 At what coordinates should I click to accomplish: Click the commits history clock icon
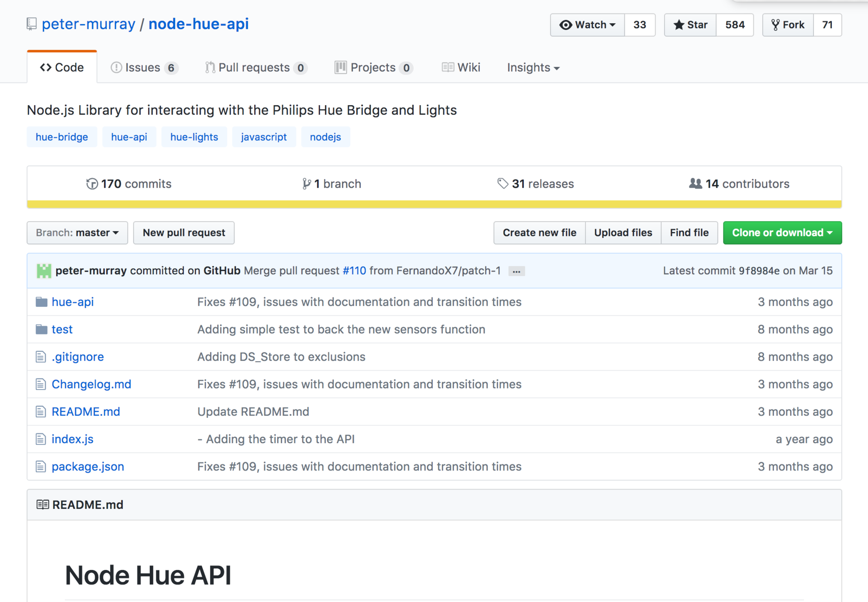pos(92,184)
